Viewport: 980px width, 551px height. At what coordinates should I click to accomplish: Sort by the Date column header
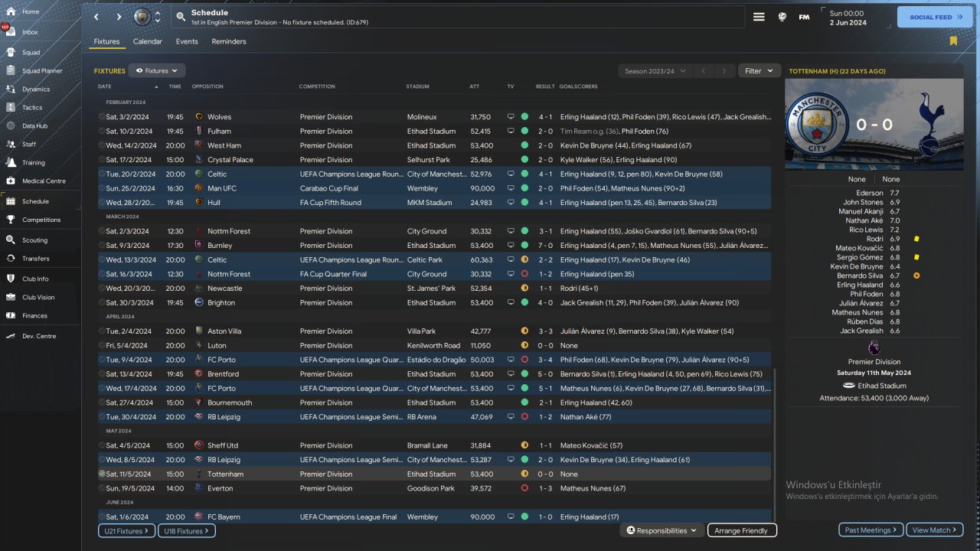click(x=105, y=86)
